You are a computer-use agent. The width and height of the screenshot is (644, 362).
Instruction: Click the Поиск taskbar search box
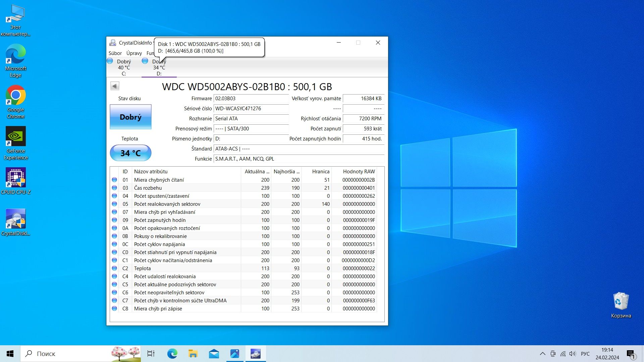(80, 354)
